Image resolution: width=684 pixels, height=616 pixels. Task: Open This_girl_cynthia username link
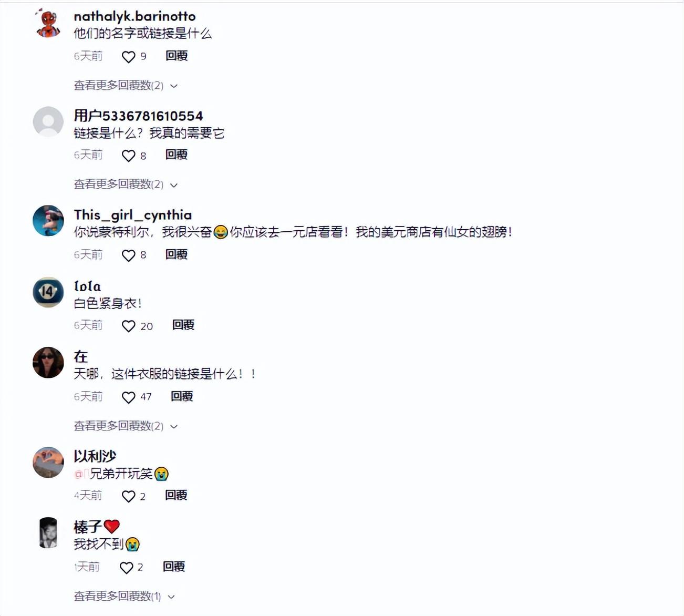pos(133,215)
